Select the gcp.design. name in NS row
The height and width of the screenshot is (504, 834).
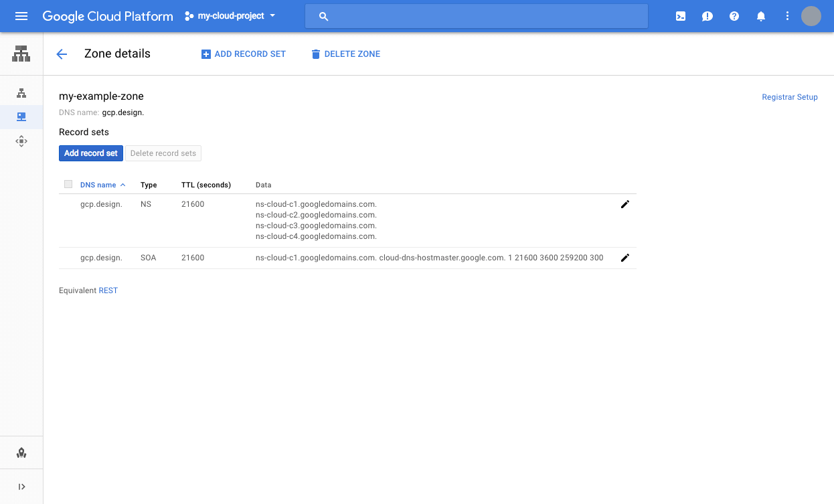(x=101, y=204)
